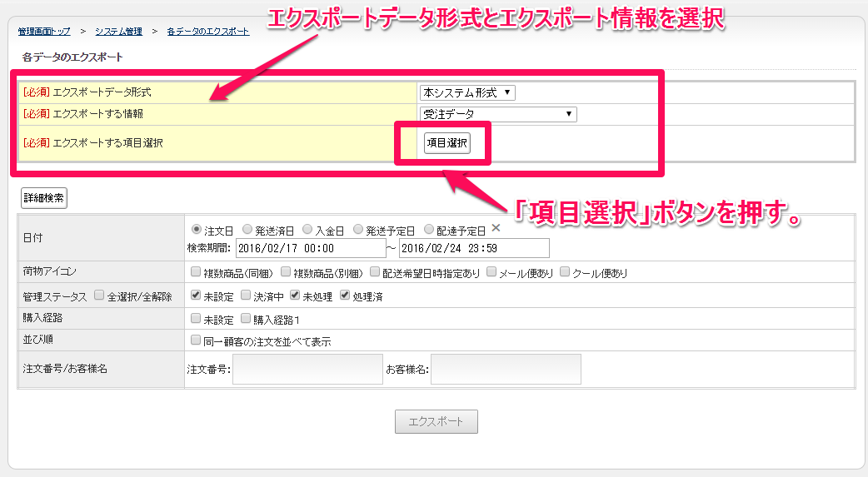Open the エクスポートデータ形式 dropdown
868x477 pixels.
467,92
